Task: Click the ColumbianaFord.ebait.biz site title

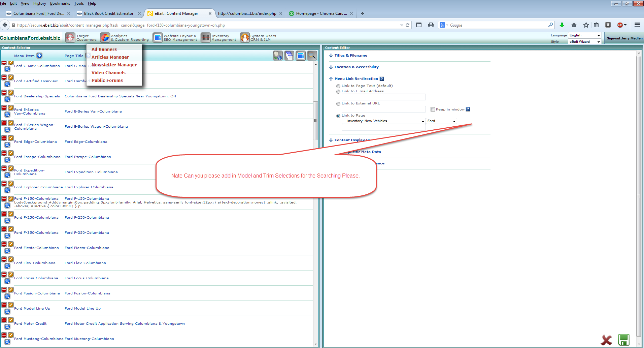Action: click(30, 38)
